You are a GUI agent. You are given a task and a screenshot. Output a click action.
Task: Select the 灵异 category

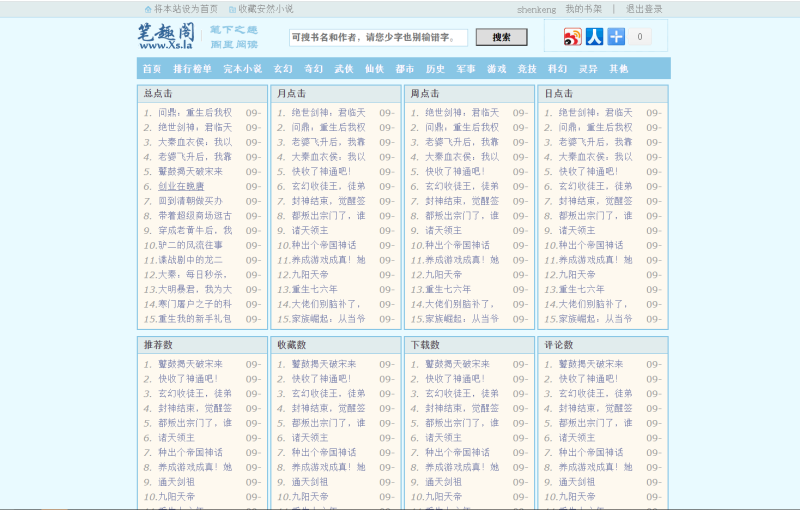[588, 69]
